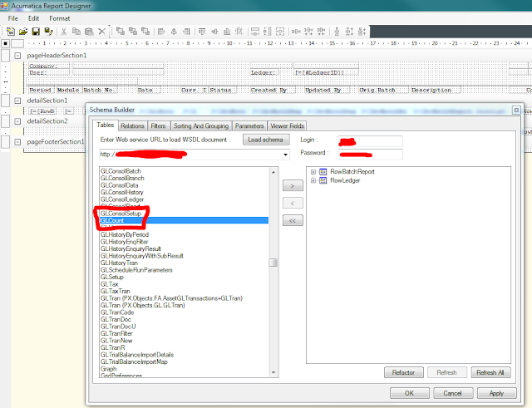Click the RowBatchReport table icon

[x=323, y=172]
